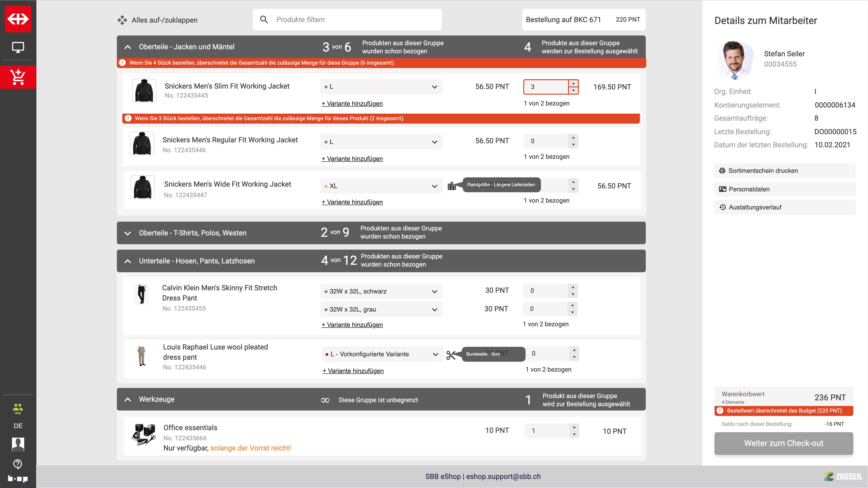
Task: Open the help question mark icon
Action: click(x=18, y=464)
